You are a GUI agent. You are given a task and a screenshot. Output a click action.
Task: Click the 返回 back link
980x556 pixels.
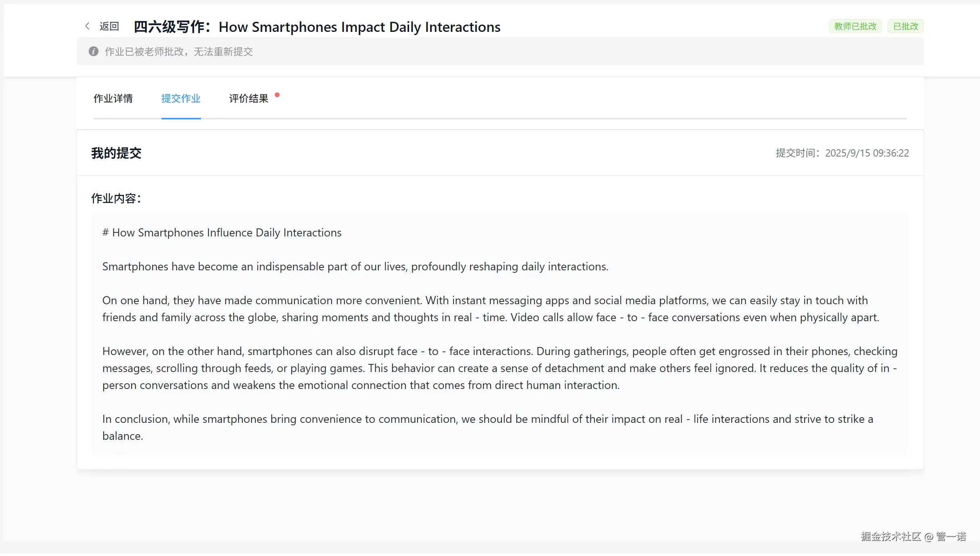109,26
